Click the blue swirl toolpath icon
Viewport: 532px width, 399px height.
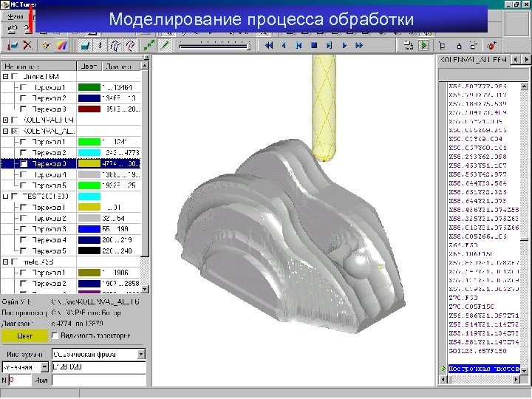(x=115, y=45)
